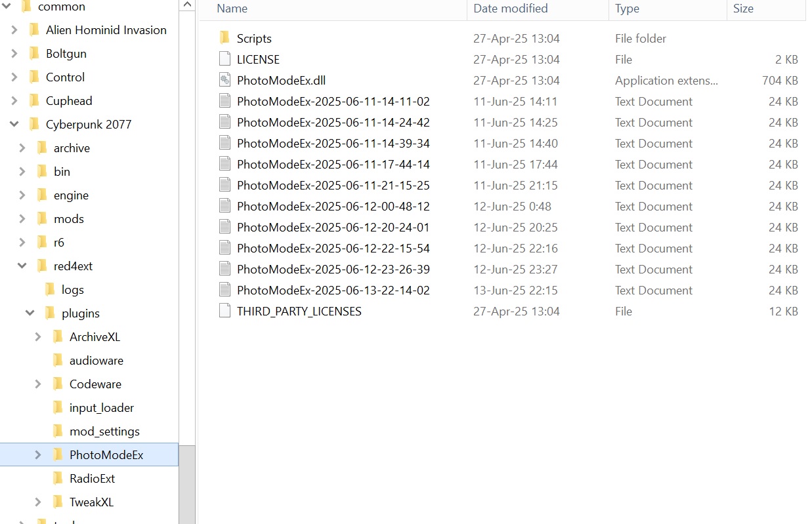Click the ArchiveXL folder icon in tree
The width and height of the screenshot is (812, 524).
pyautogui.click(x=58, y=336)
